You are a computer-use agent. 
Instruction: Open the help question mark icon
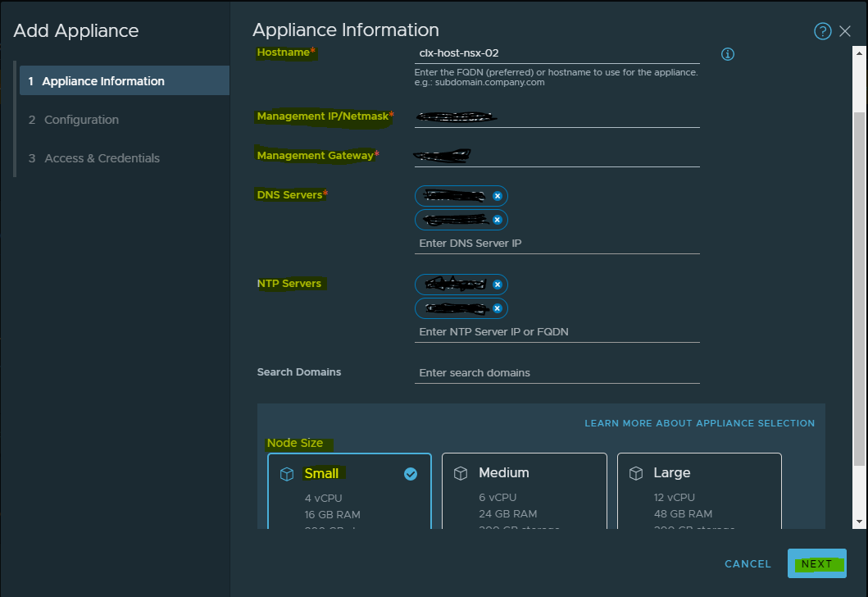coord(823,31)
